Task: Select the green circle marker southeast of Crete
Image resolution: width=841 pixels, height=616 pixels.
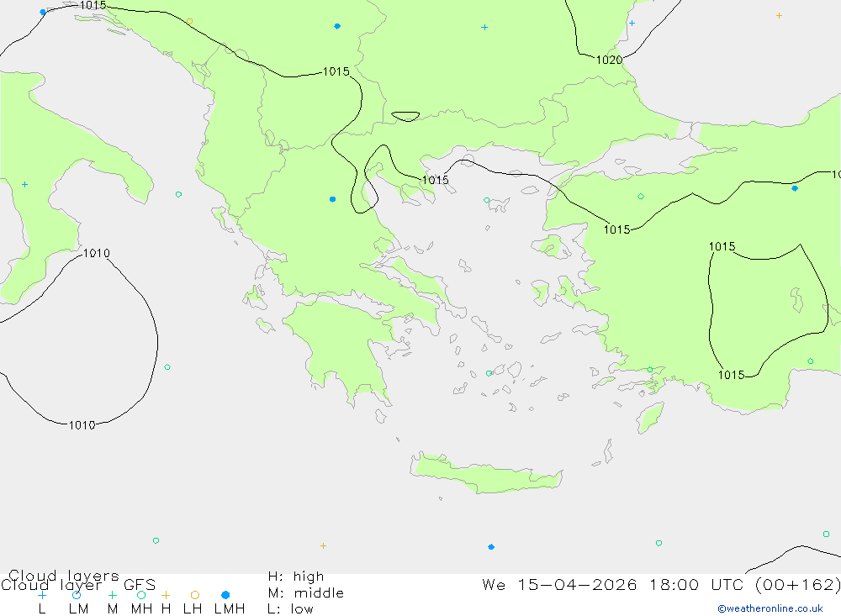Action: (x=659, y=543)
